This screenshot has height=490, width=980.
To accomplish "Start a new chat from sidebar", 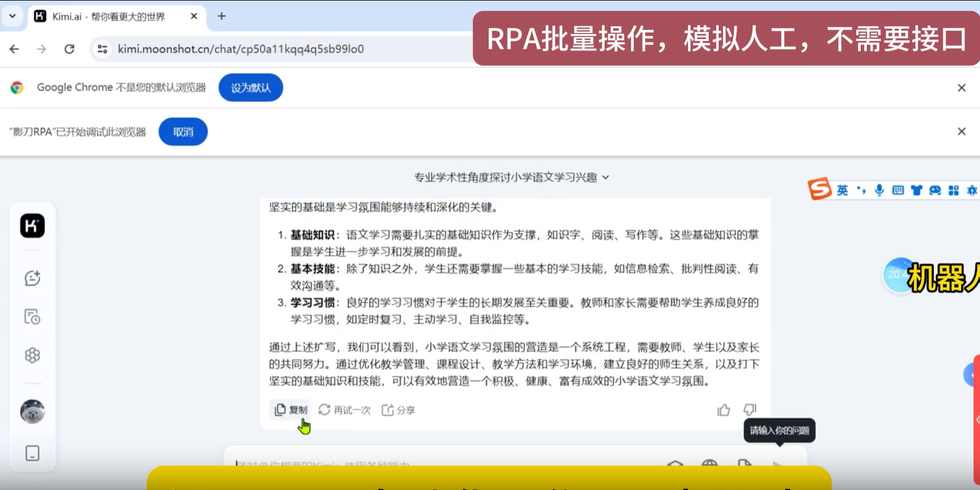I will (32, 278).
